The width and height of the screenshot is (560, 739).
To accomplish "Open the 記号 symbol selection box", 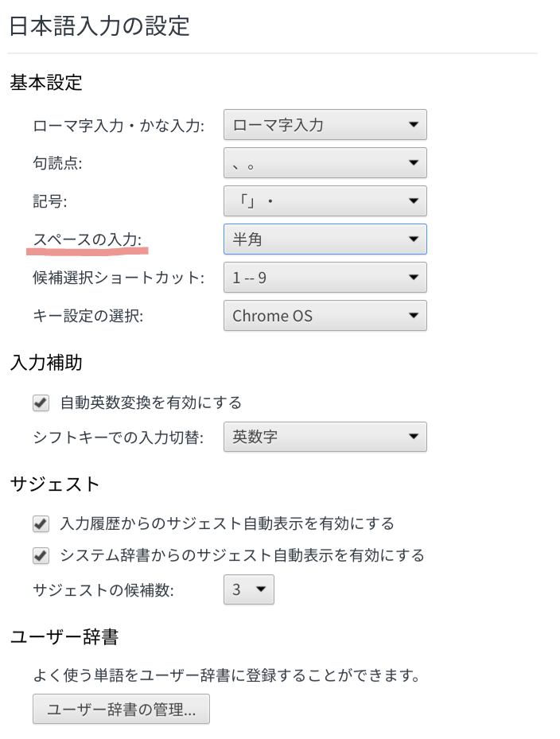I will pyautogui.click(x=325, y=201).
